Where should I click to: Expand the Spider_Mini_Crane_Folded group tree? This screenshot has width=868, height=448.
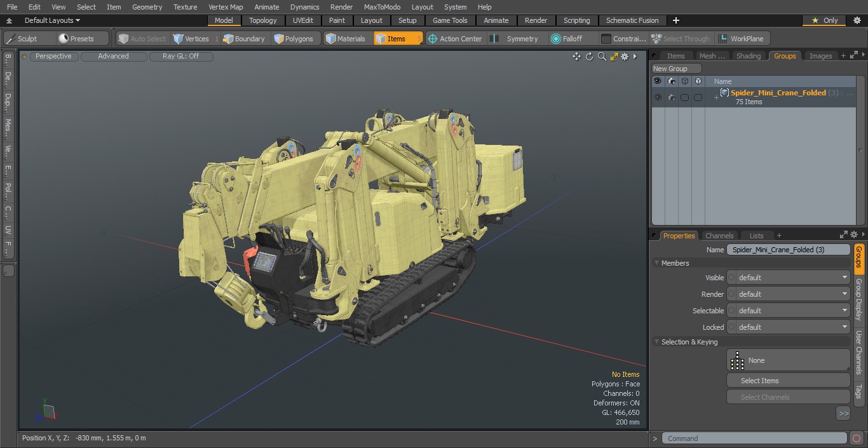tap(716, 97)
